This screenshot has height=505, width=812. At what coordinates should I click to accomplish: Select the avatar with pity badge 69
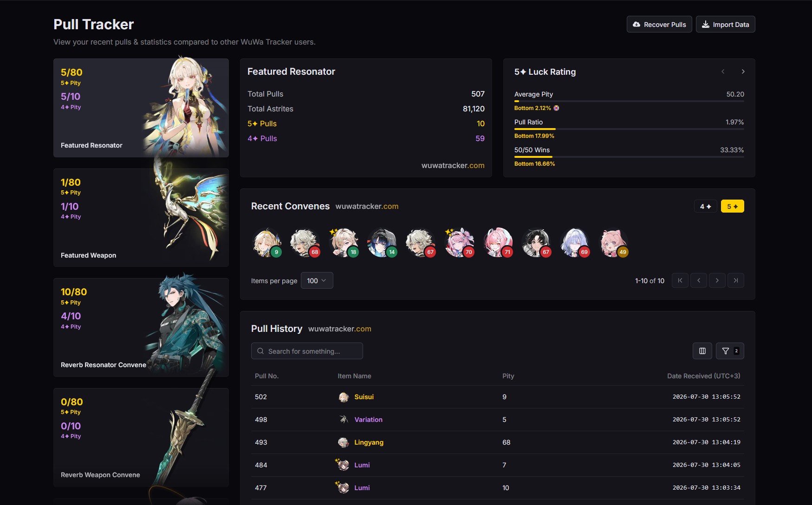(575, 243)
